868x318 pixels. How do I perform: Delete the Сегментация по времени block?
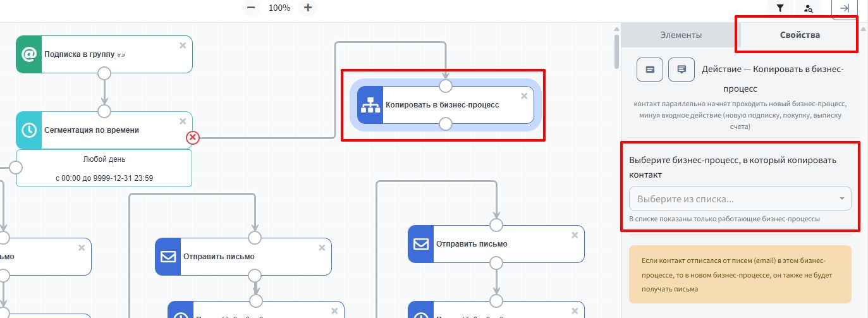(x=183, y=121)
